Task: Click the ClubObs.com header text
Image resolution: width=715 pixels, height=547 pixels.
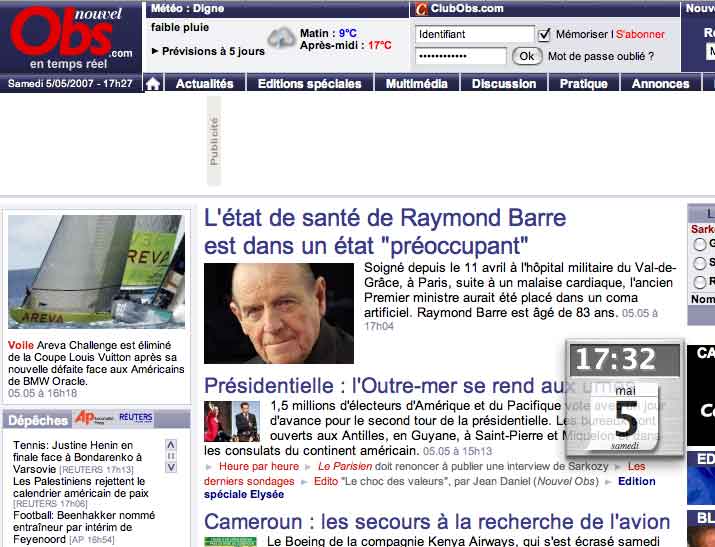Action: [x=467, y=9]
